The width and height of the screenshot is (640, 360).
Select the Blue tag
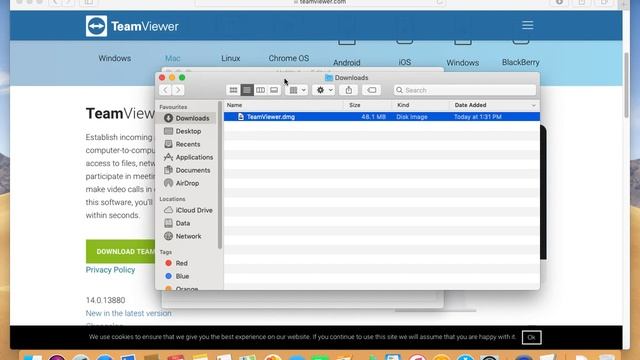(x=177, y=276)
